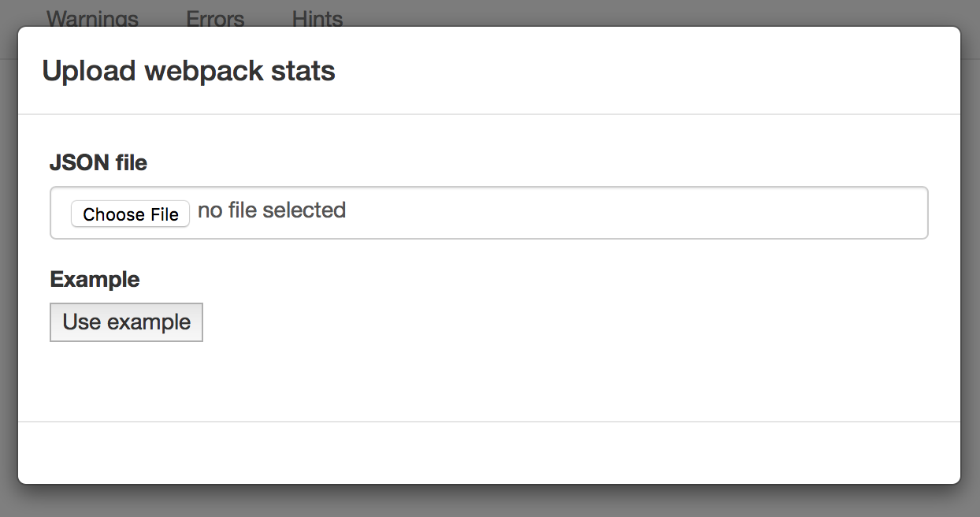Click the 'no file selected' text
Image resolution: width=980 pixels, height=517 pixels.
point(272,210)
